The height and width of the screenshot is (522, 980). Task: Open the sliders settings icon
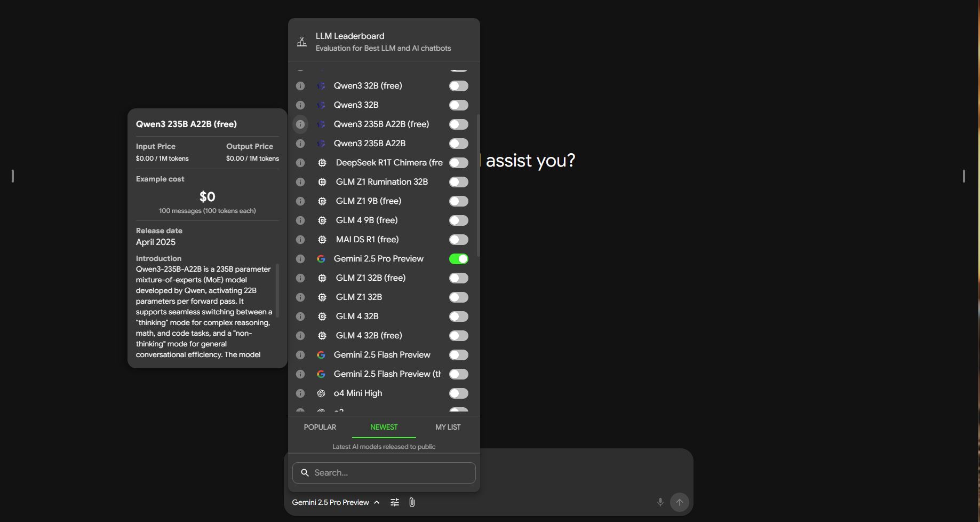[x=395, y=502]
